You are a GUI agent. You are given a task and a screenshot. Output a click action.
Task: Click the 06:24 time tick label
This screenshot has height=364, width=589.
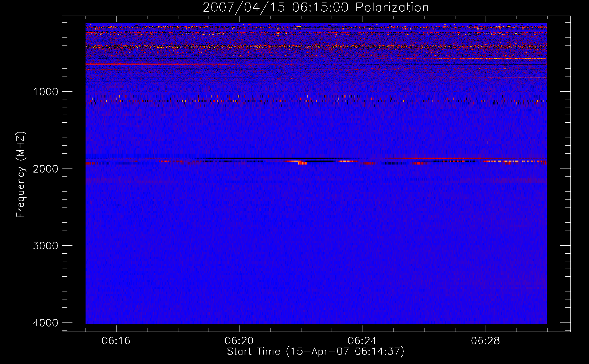coord(362,341)
